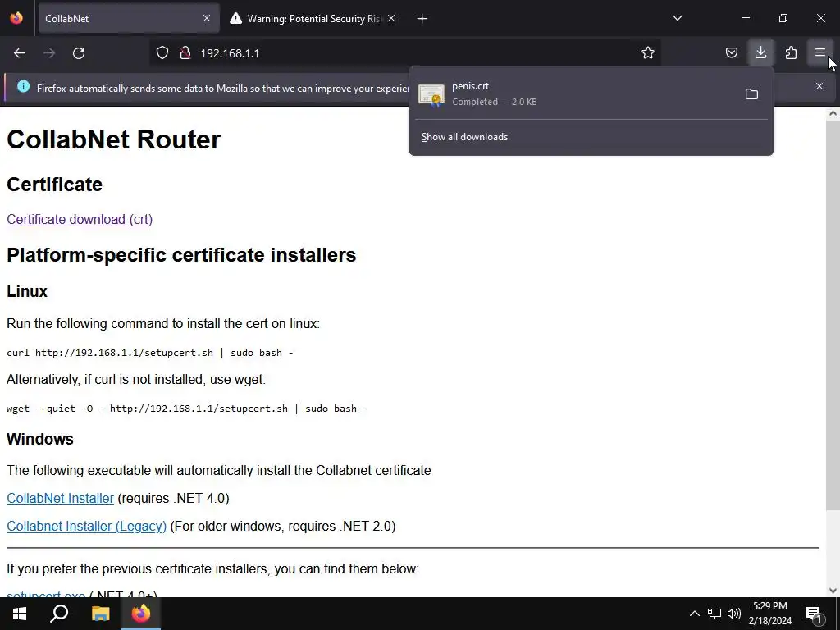The image size is (840, 630).
Task: Open a new tab with plus button
Action: point(422,19)
